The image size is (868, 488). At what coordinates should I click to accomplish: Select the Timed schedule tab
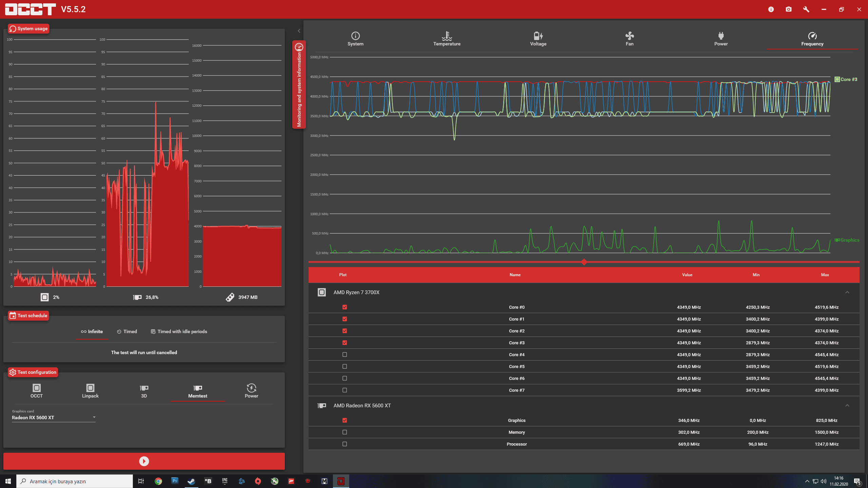[127, 331]
